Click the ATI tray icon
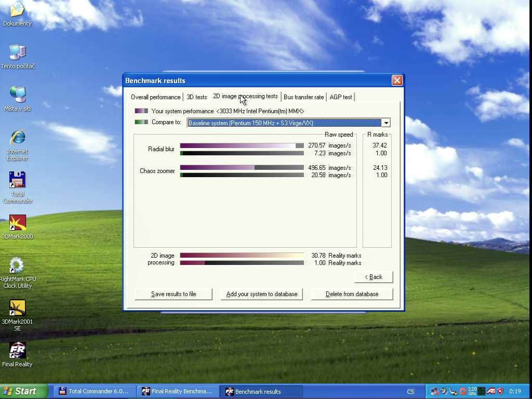The height and width of the screenshot is (399, 532). pyautogui.click(x=490, y=391)
